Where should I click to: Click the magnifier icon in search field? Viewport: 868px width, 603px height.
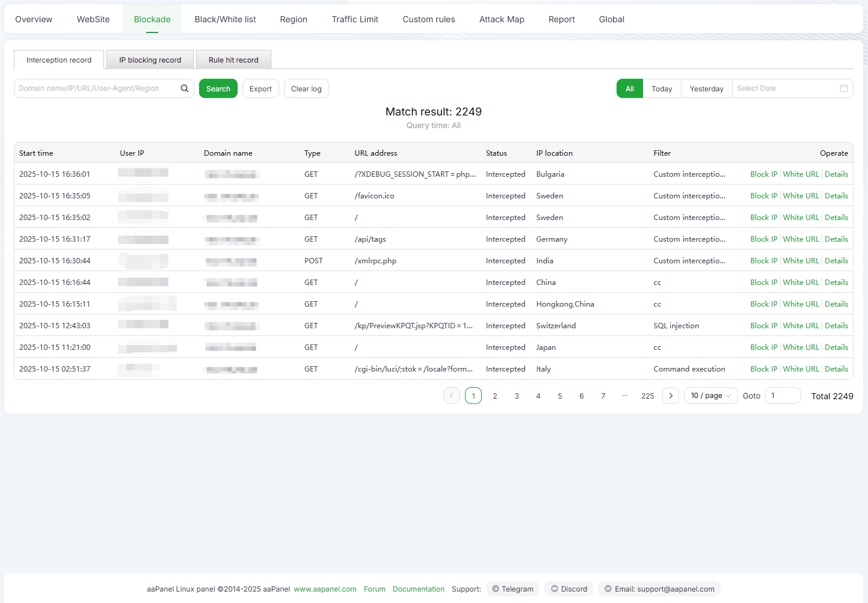pyautogui.click(x=185, y=88)
